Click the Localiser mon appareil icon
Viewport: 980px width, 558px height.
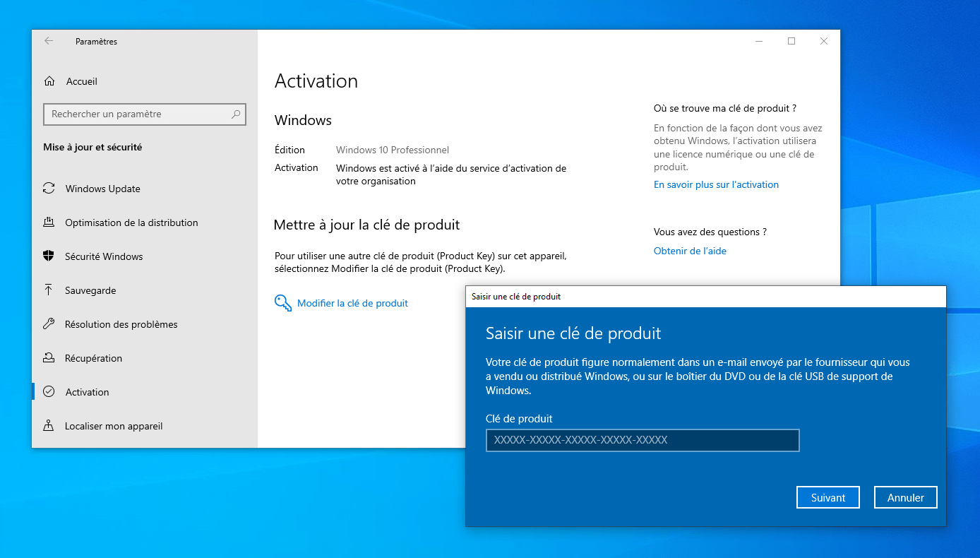click(x=49, y=426)
